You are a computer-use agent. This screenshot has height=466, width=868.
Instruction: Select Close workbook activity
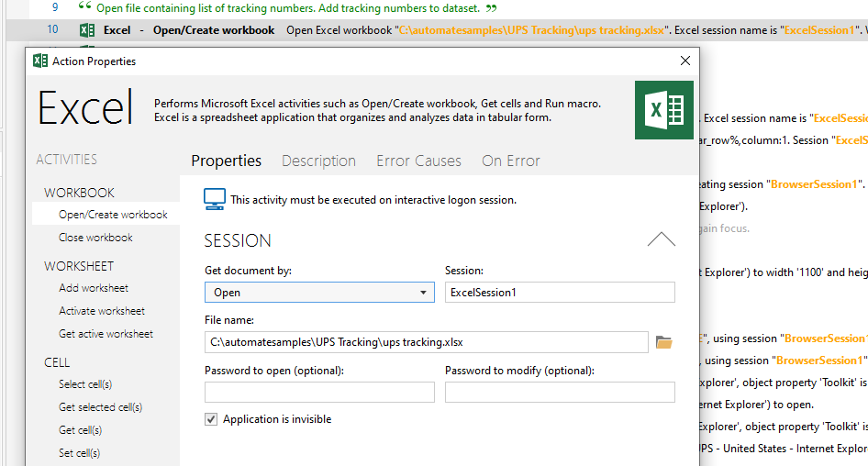pyautogui.click(x=95, y=238)
